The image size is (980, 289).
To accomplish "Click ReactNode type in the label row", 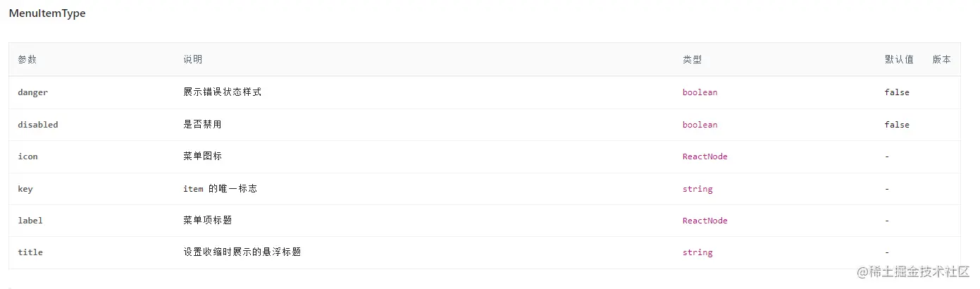I will 705,221.
